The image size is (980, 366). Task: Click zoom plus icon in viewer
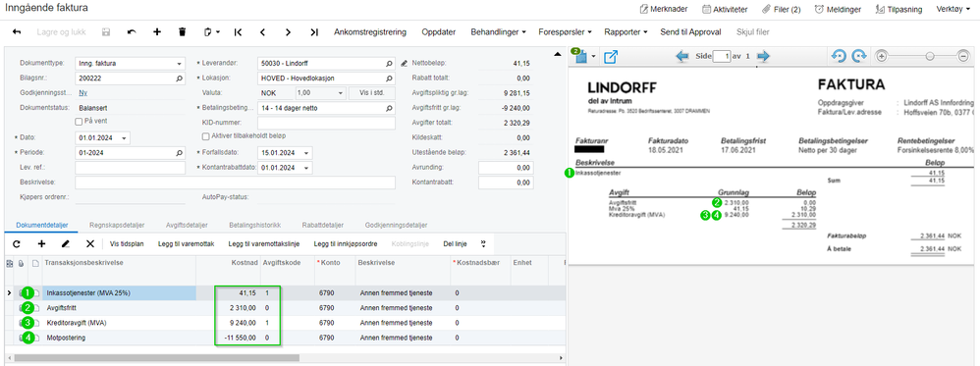tap(882, 56)
